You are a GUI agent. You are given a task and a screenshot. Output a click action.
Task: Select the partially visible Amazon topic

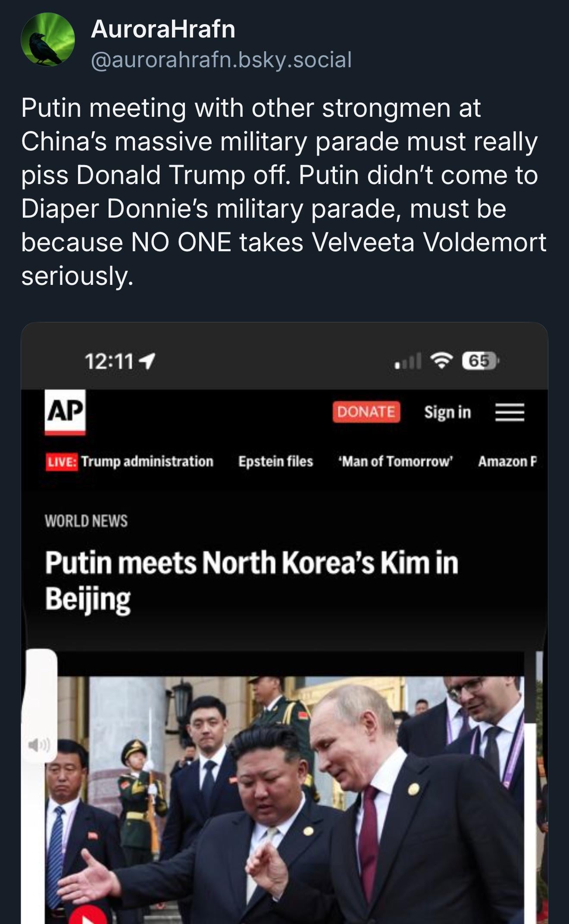tap(507, 462)
